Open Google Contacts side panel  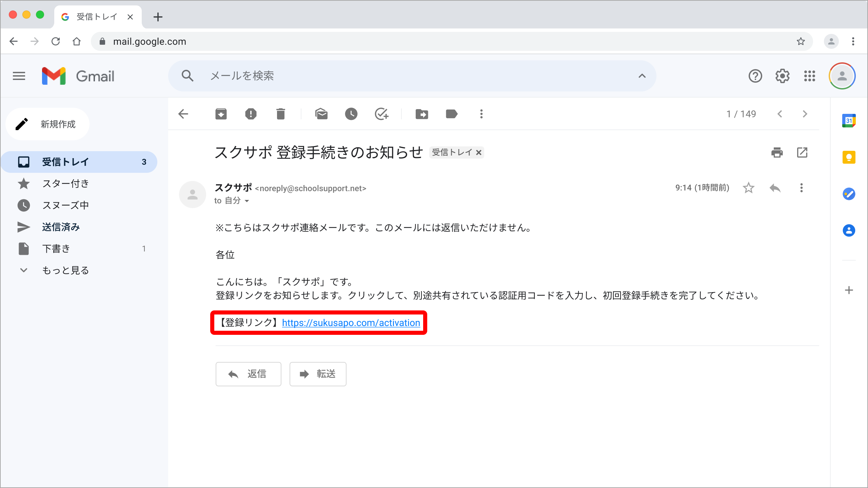pyautogui.click(x=849, y=230)
